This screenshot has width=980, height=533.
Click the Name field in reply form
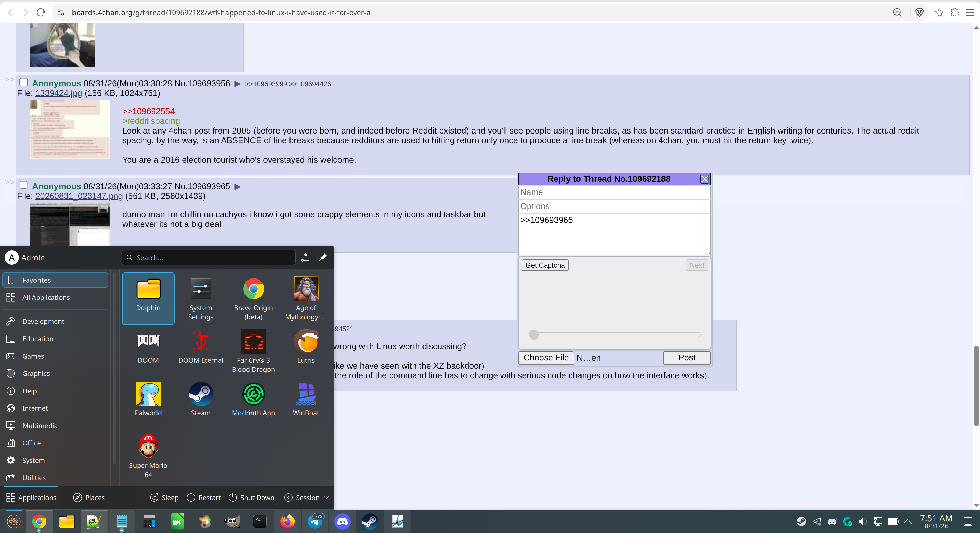coord(614,192)
